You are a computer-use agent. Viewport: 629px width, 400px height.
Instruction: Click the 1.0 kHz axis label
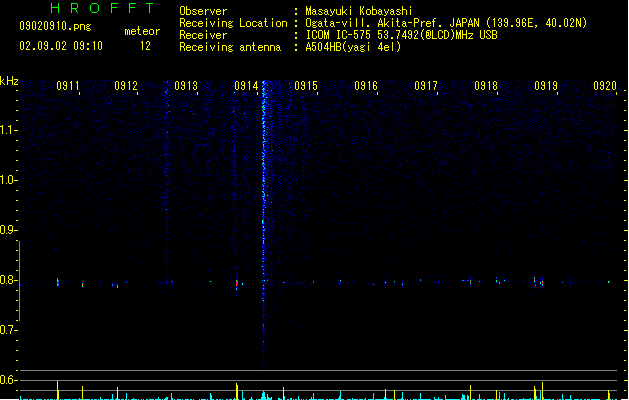[x=8, y=180]
